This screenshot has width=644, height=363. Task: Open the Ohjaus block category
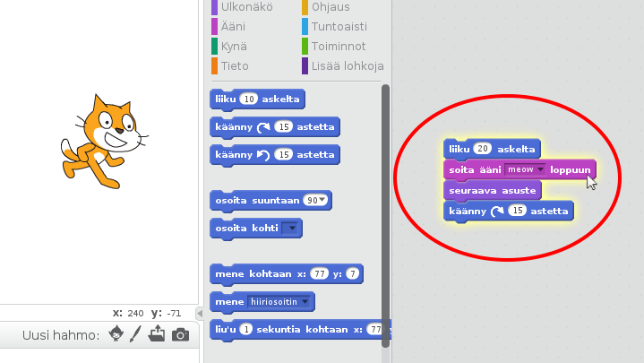(330, 7)
